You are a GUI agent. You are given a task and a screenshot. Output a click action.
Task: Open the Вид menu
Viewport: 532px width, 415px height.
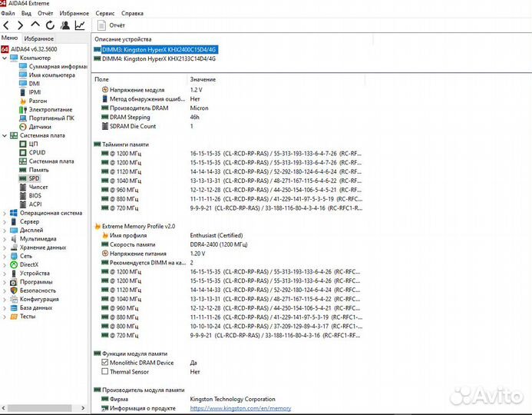click(x=26, y=13)
